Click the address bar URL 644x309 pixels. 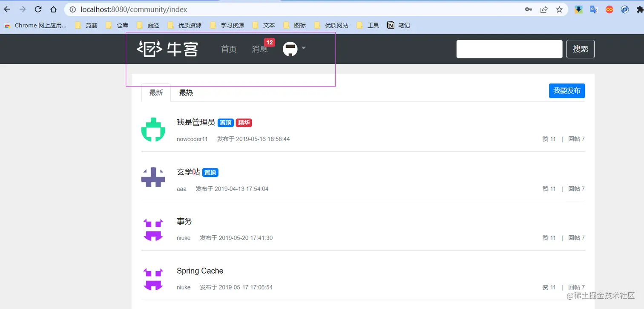click(134, 9)
